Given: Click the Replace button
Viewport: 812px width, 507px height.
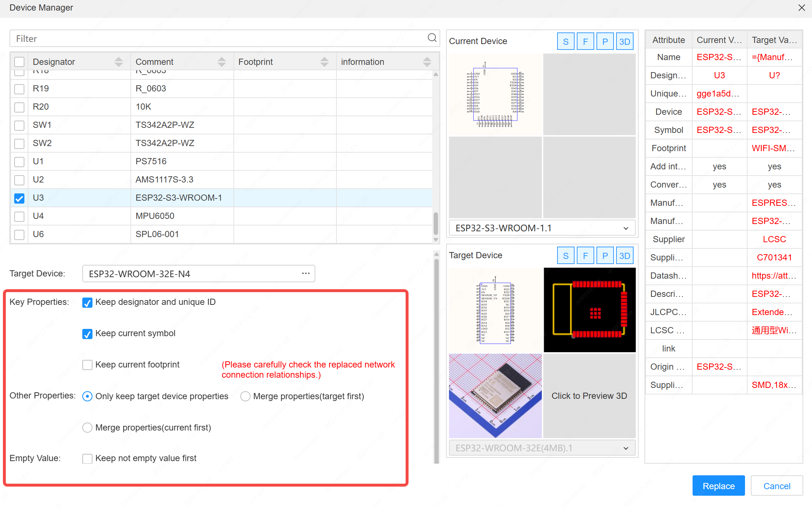Looking at the screenshot, I should pos(718,486).
